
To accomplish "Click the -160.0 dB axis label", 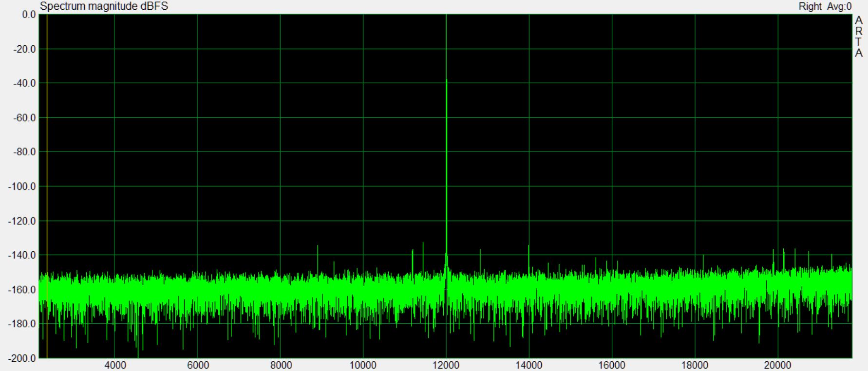I will pyautogui.click(x=23, y=290).
